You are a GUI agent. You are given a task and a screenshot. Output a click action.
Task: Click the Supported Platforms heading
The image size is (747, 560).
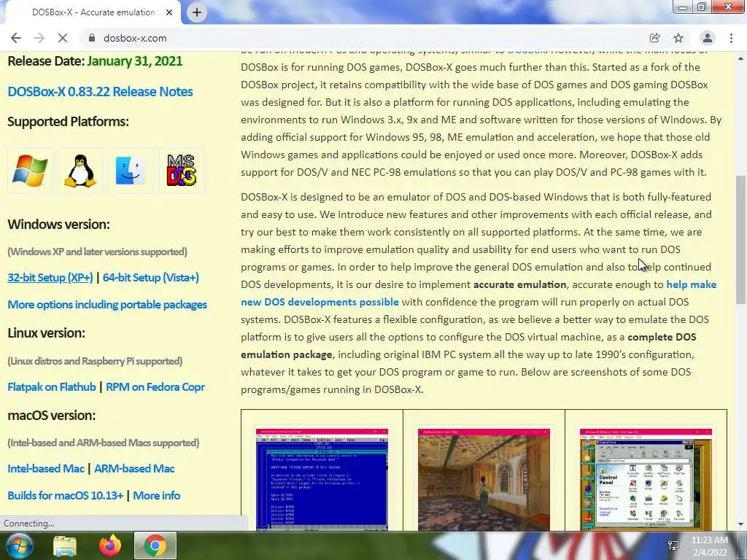click(x=68, y=122)
